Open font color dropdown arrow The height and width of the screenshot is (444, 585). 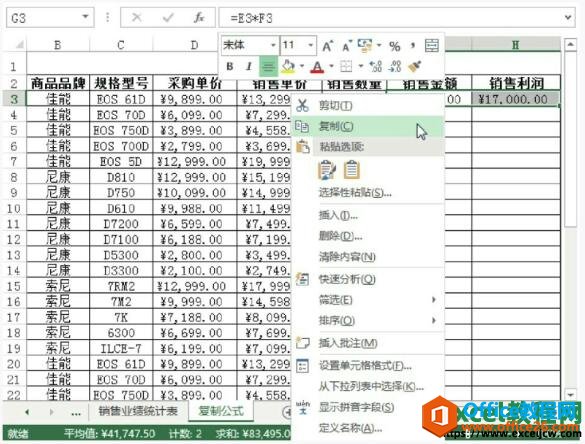pos(331,67)
